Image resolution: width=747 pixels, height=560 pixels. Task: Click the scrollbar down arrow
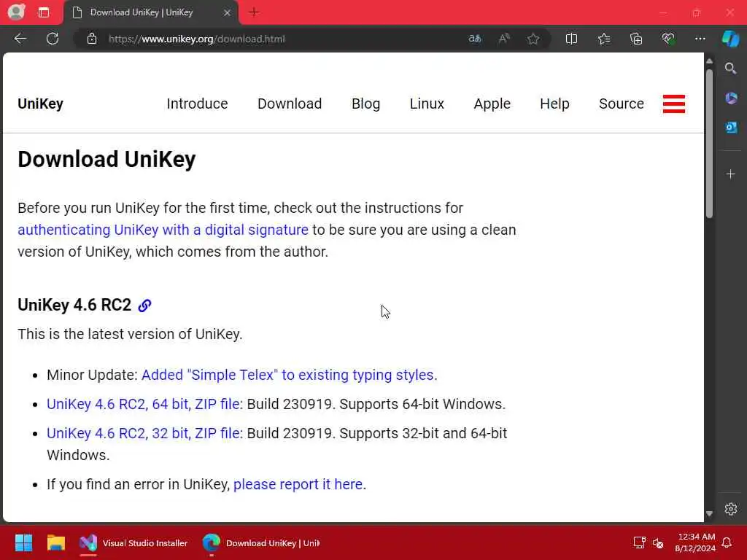(709, 514)
